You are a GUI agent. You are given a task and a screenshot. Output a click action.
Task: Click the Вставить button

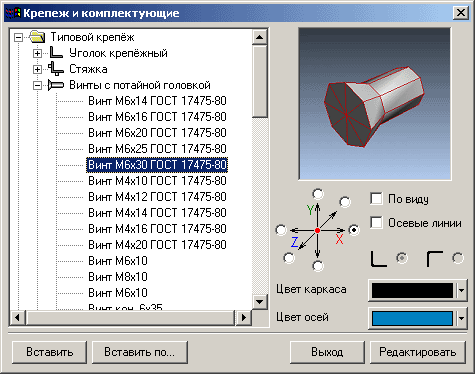pos(49,352)
